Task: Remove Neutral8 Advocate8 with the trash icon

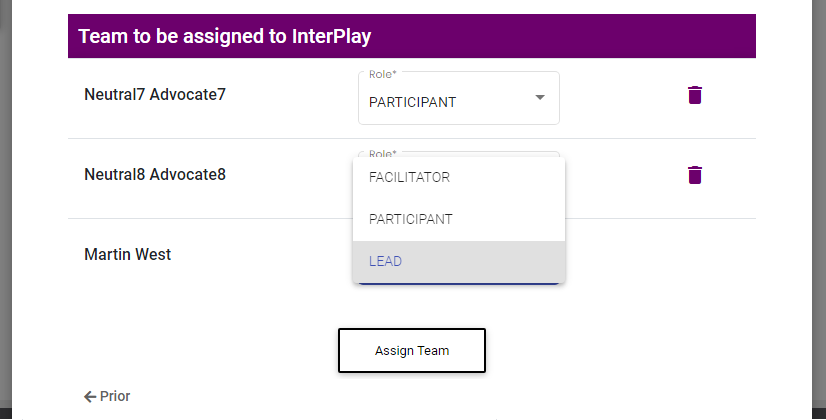Action: click(x=694, y=175)
